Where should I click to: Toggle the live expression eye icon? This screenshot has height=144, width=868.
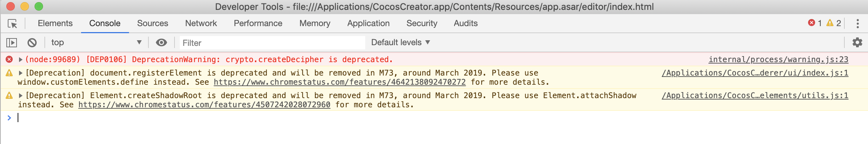pos(161,43)
